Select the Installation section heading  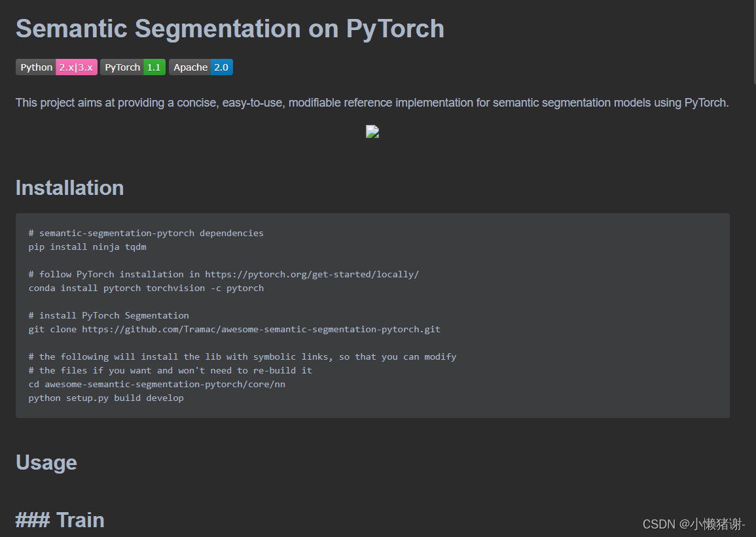(x=70, y=188)
